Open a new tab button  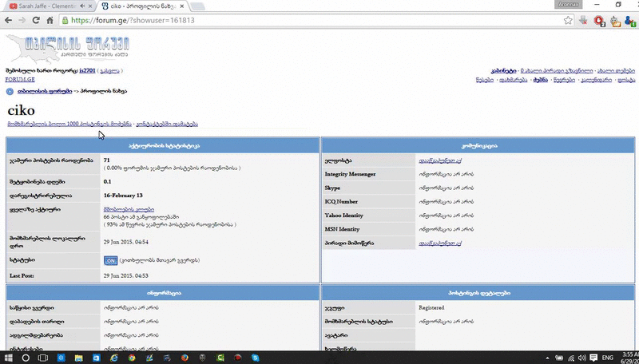197,6
